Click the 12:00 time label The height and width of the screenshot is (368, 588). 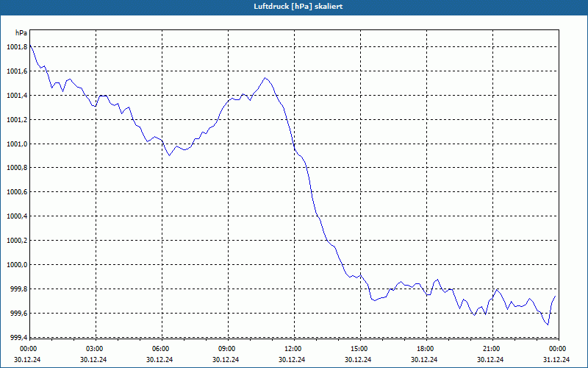click(x=293, y=349)
